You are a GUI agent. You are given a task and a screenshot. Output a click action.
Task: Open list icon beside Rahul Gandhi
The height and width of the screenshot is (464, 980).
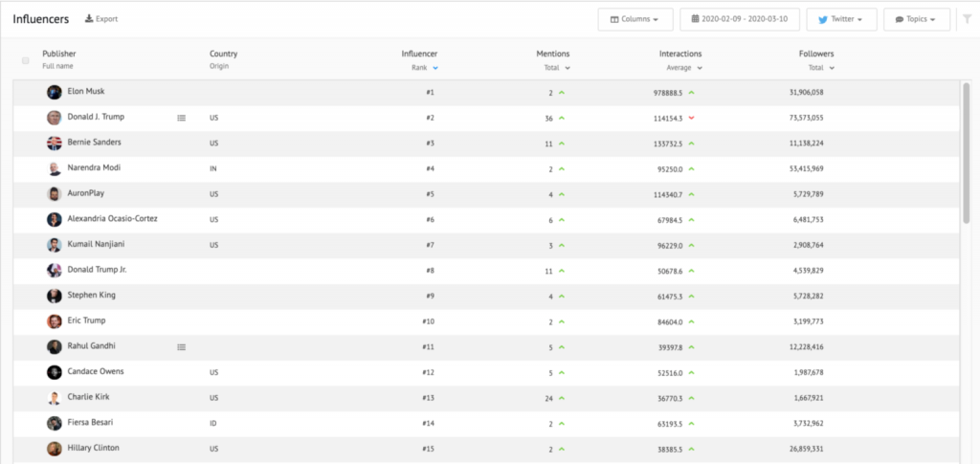(181, 346)
